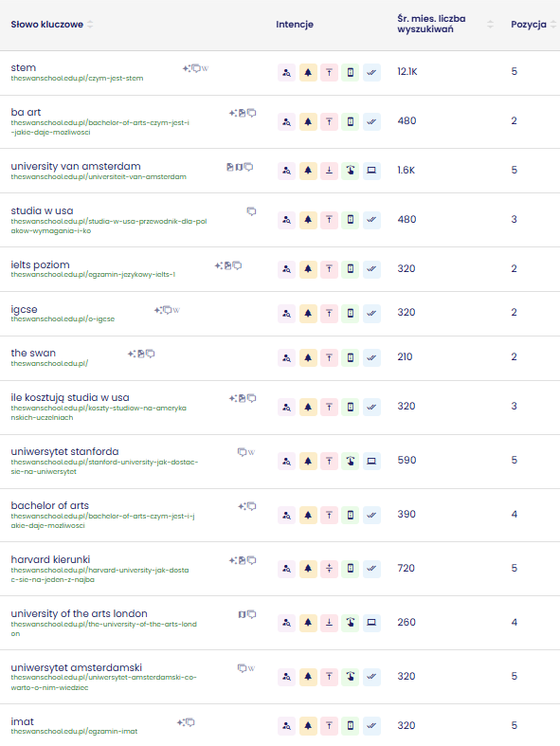This screenshot has width=560, height=746.
Task: Select the keyword ielts poziom
Action: tap(41, 264)
